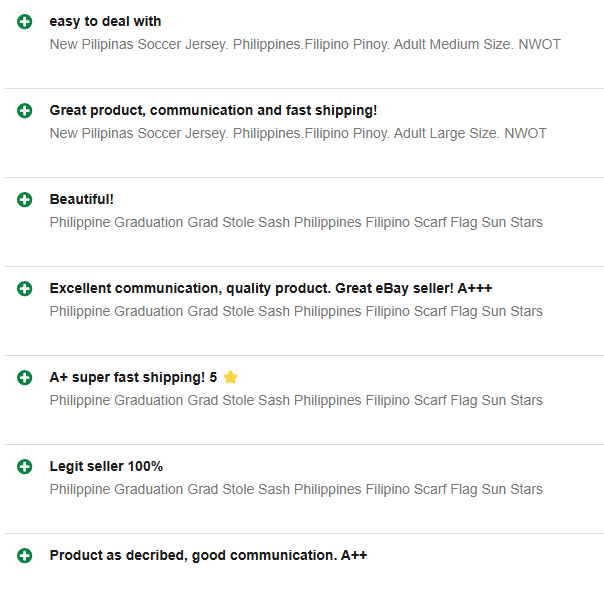Select positive icon next to "Legit seller 100%"
Image resolution: width=604 pixels, height=593 pixels.
tap(25, 467)
